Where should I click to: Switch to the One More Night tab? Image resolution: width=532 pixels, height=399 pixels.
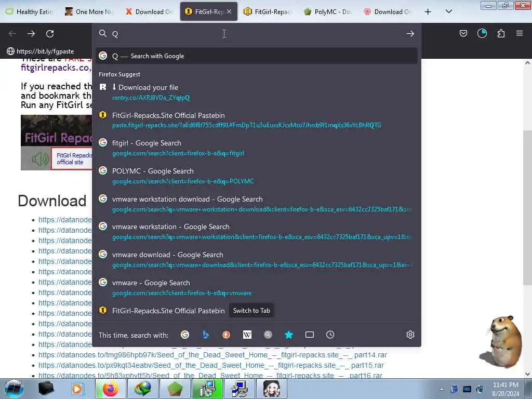coord(89,11)
